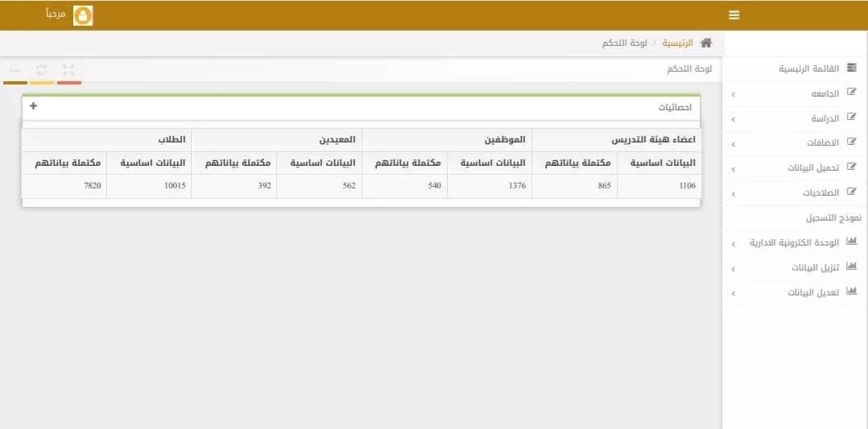Image resolution: width=868 pixels, height=429 pixels.
Task: Click the brown color bar under panel controls
Action: (x=15, y=82)
